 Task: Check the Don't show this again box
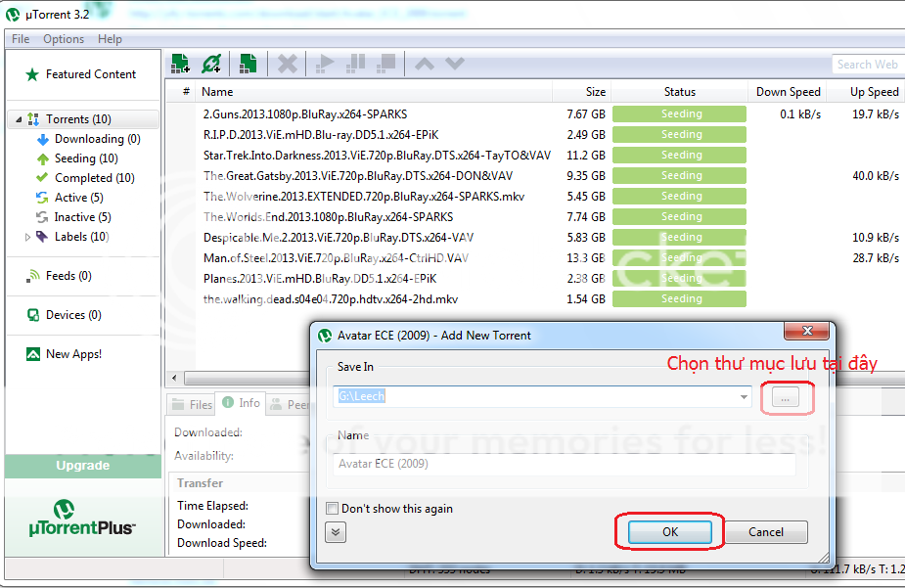point(333,509)
